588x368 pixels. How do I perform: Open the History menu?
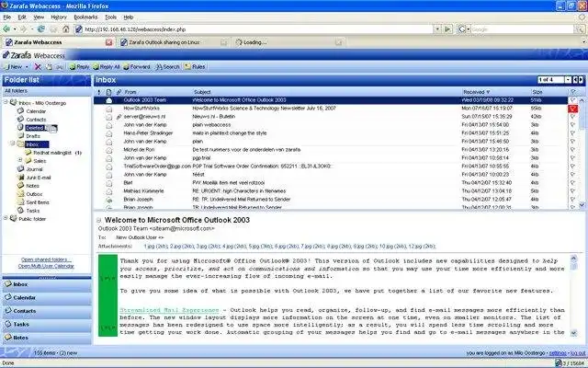coord(59,17)
